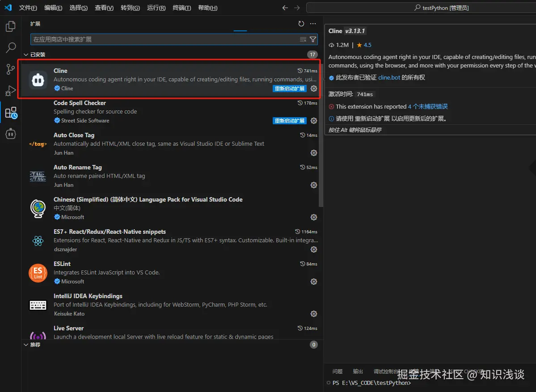Open the 文件(F) menu
Viewport: 536px width, 392px height.
[x=28, y=8]
